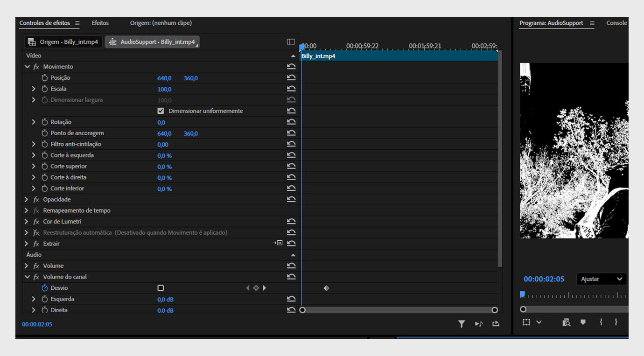Expand the Escala property
644x356 pixels.
tap(34, 89)
